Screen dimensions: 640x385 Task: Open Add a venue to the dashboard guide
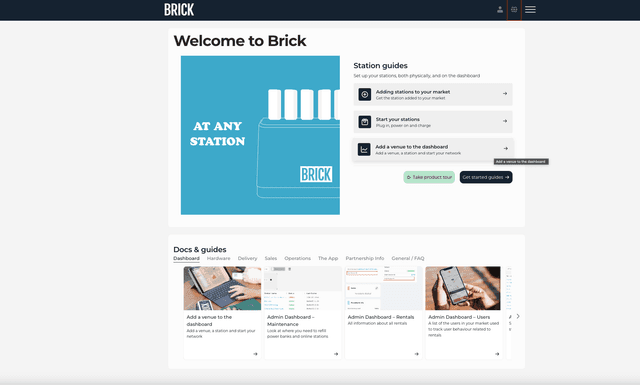click(x=433, y=149)
